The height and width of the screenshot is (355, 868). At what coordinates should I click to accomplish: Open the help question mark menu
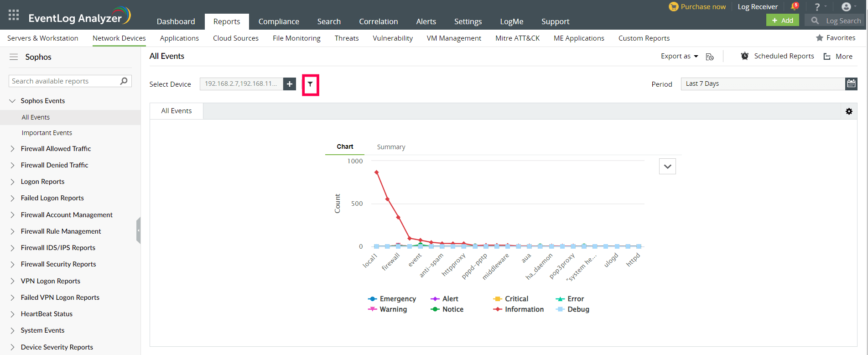pyautogui.click(x=817, y=7)
